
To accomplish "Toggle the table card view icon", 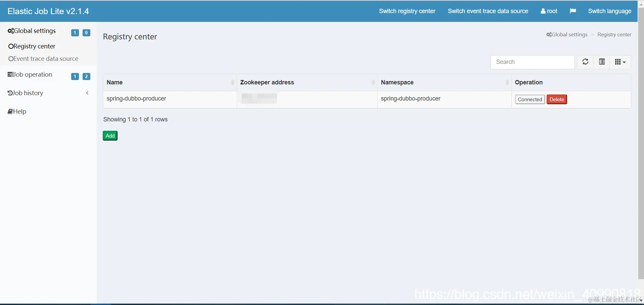I will point(602,62).
